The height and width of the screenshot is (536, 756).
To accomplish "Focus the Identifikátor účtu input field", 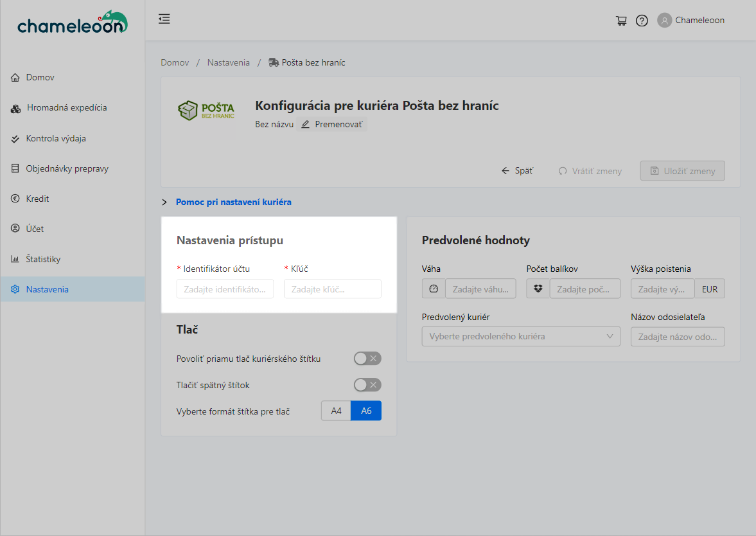I will (225, 289).
